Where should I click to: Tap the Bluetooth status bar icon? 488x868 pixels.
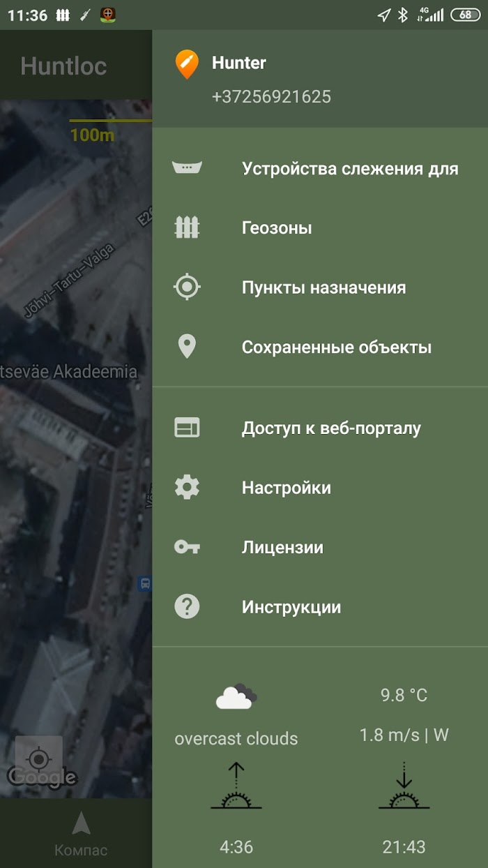coord(402,15)
